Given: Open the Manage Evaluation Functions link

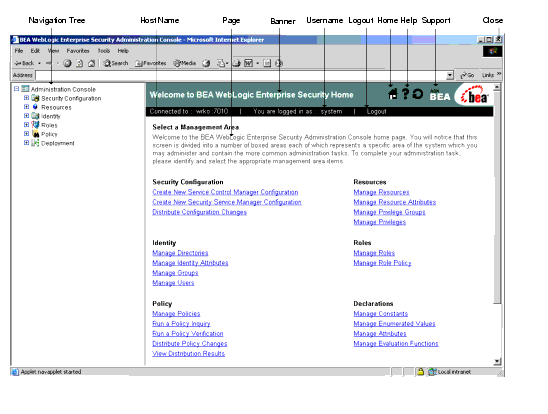Looking at the screenshot, I should click(x=396, y=344).
